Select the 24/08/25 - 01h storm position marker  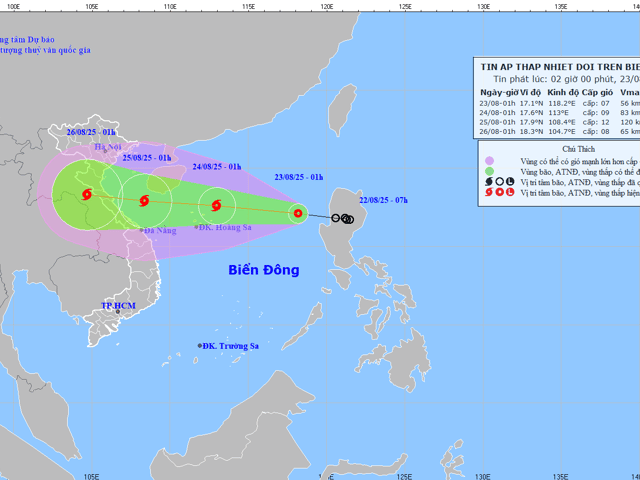coord(214,208)
